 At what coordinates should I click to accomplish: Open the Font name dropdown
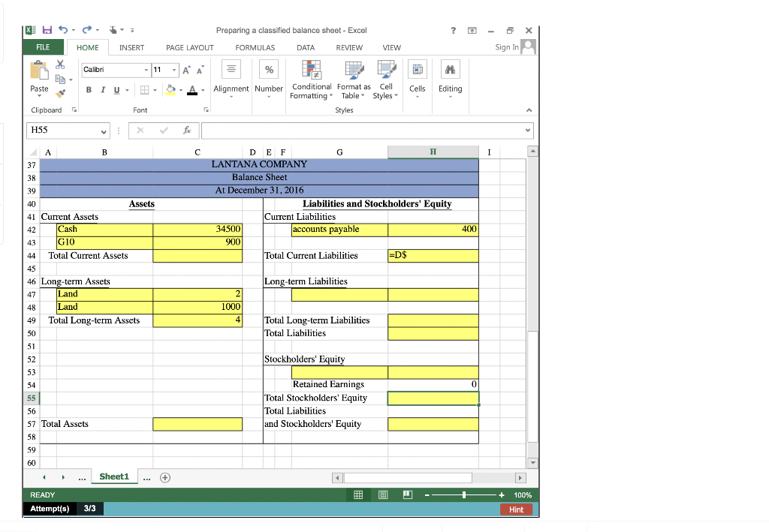point(146,69)
